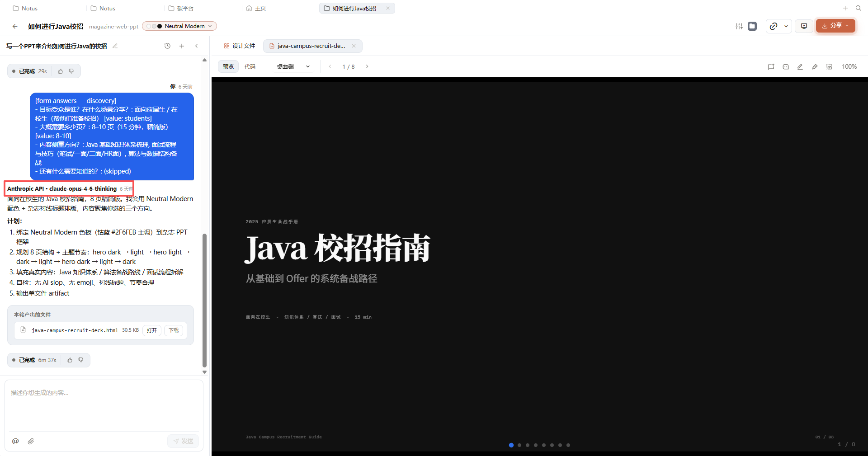868x456 pixels.
Task: Click the chat scrollbar up arrow
Action: 204,60
